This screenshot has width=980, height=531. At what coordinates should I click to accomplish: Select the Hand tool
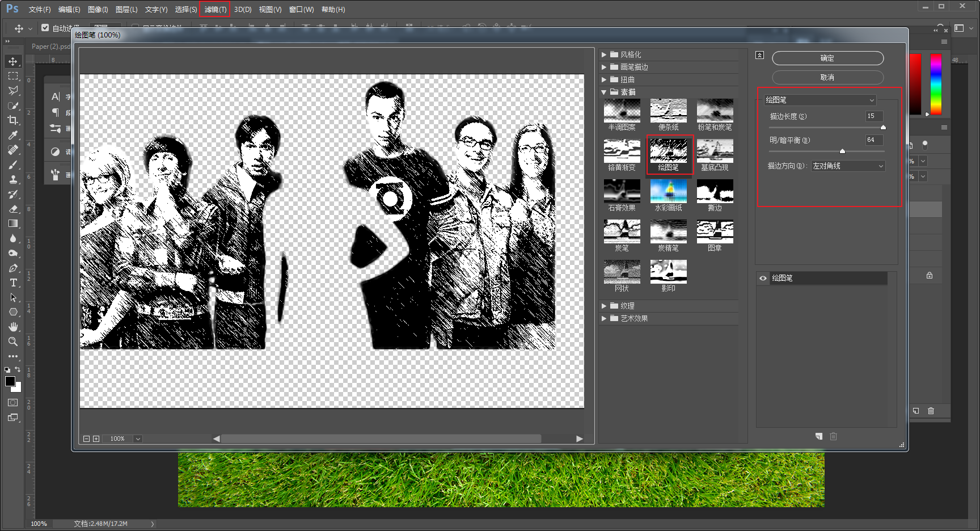coord(13,327)
